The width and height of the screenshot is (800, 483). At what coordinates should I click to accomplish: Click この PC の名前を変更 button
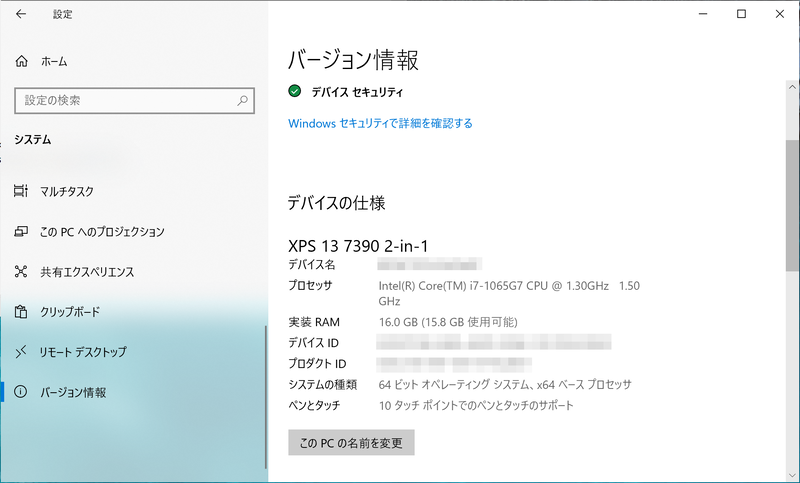[351, 443]
